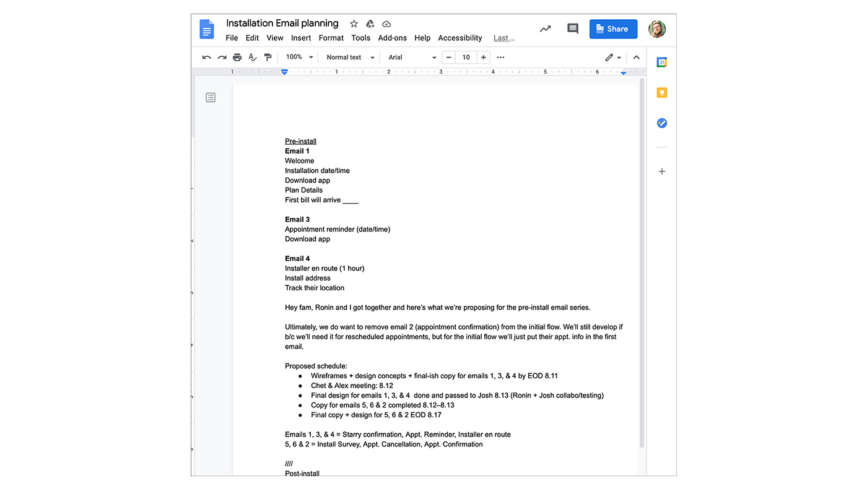Open the Arial font dropdown
This screenshot has height=504, width=867.
(412, 57)
